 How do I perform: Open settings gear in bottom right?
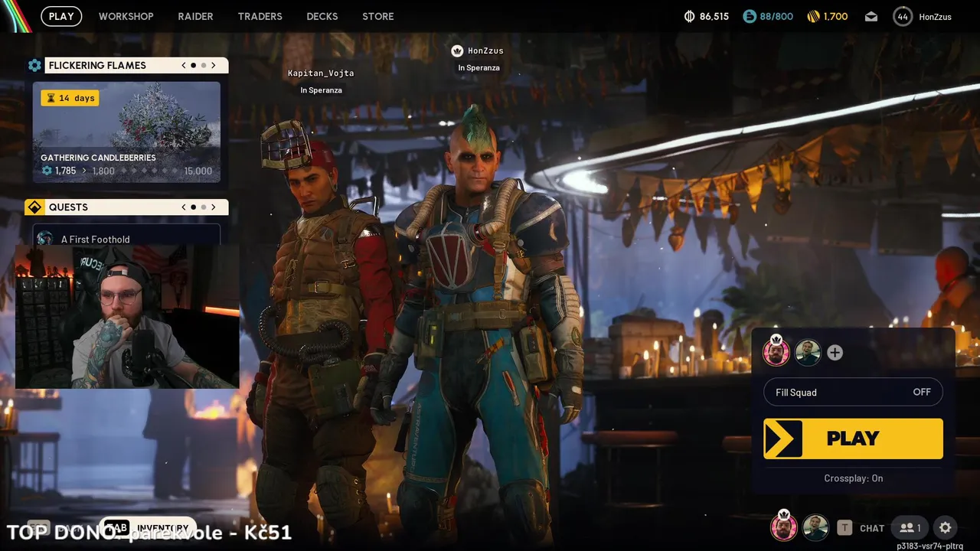(x=945, y=527)
